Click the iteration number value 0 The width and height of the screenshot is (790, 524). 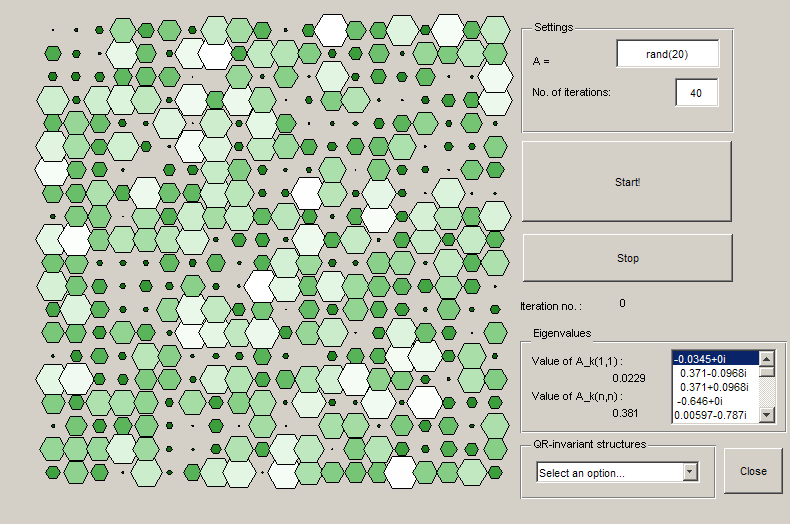coord(622,303)
